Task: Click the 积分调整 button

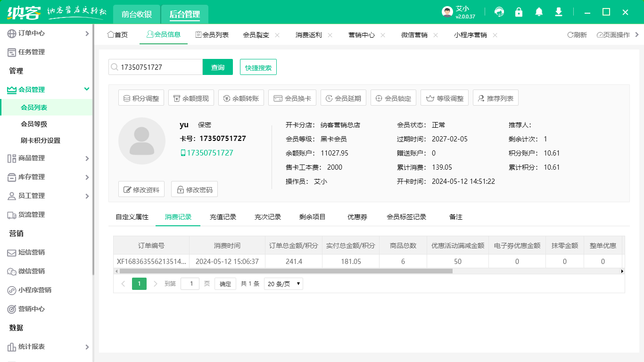Action: 141,99
